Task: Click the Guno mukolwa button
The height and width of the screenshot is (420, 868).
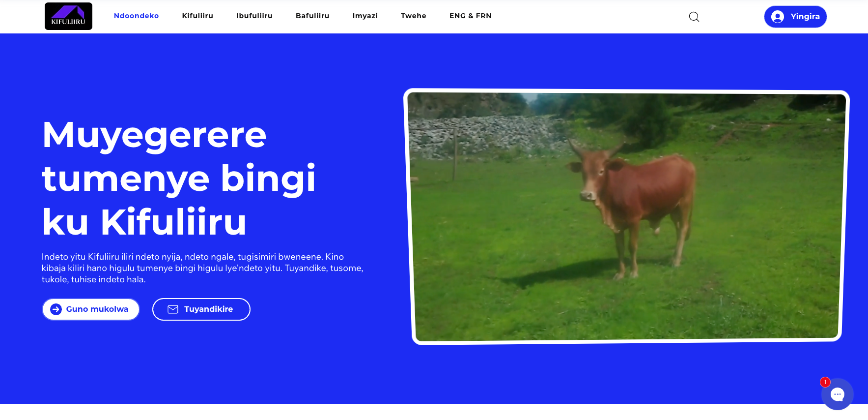Action: [x=91, y=309]
